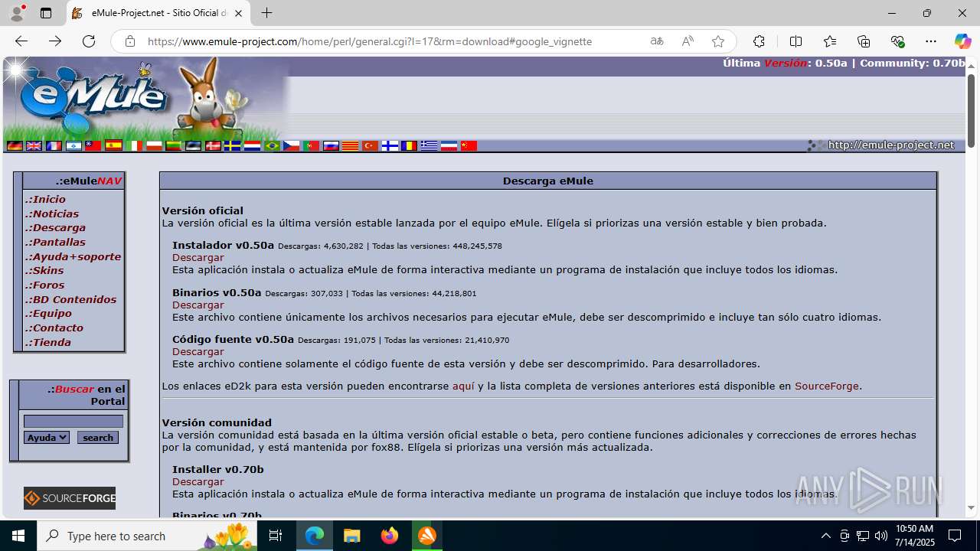Pick the Brazilian flag language
Image resolution: width=980 pixels, height=551 pixels.
(272, 145)
